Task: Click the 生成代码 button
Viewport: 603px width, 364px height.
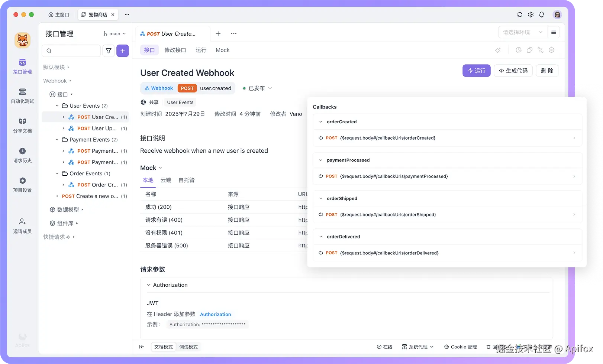Action: click(513, 71)
